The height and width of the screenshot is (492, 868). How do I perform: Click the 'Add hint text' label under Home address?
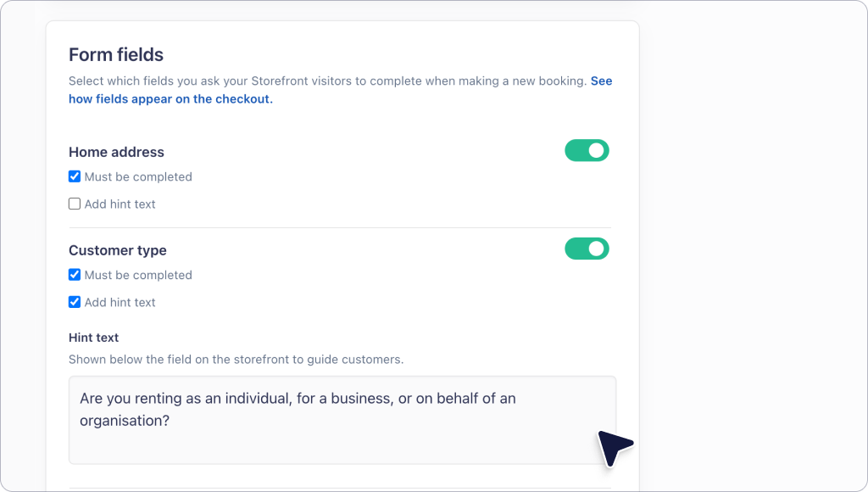click(x=120, y=204)
